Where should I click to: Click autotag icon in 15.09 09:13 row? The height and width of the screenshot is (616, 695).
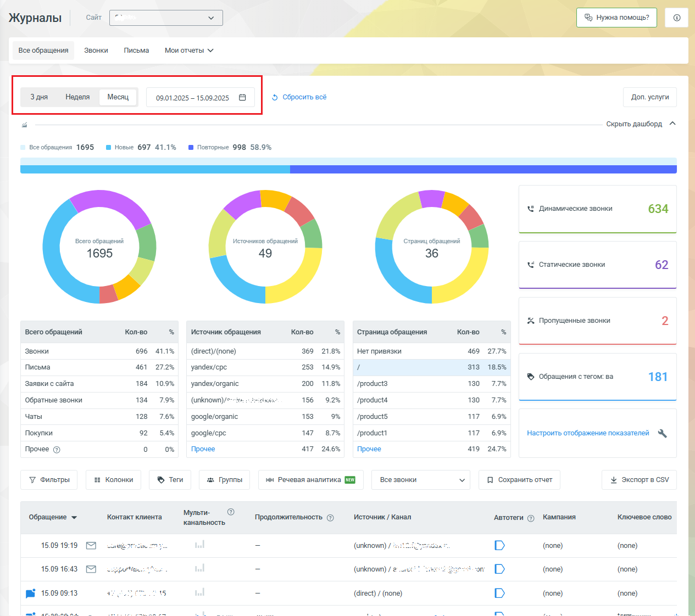point(499,593)
